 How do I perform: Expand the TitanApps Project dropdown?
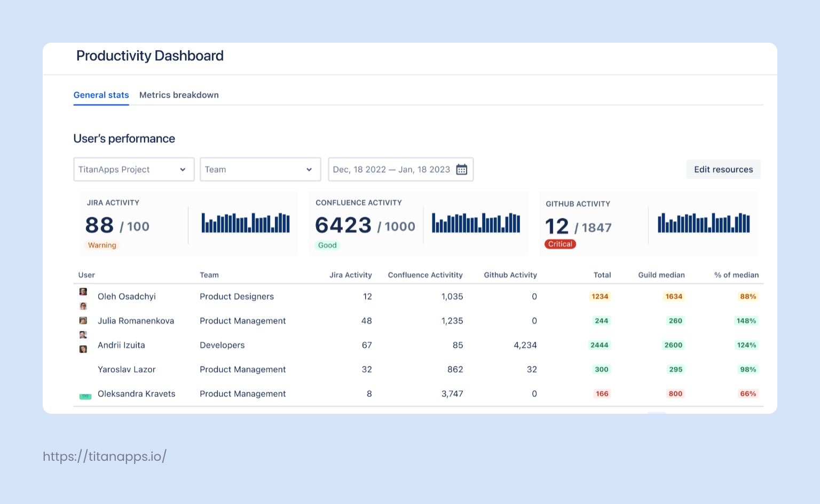click(x=133, y=169)
